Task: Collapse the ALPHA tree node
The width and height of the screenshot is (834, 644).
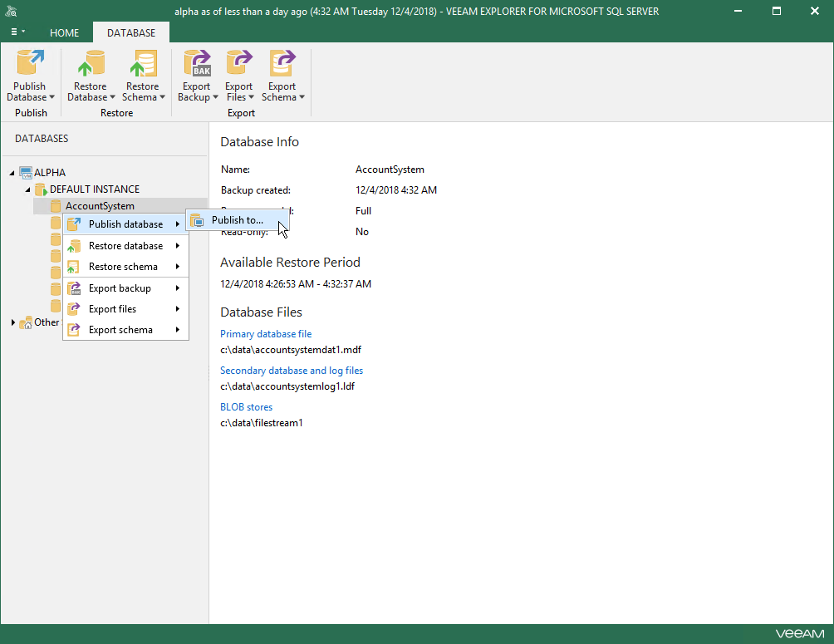Action: tap(12, 173)
